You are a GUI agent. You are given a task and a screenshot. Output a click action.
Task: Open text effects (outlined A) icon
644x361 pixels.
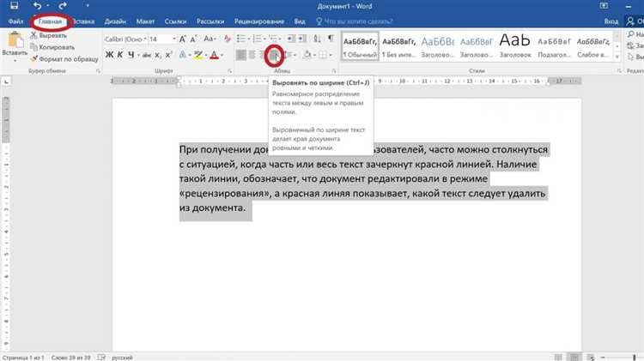pos(183,55)
